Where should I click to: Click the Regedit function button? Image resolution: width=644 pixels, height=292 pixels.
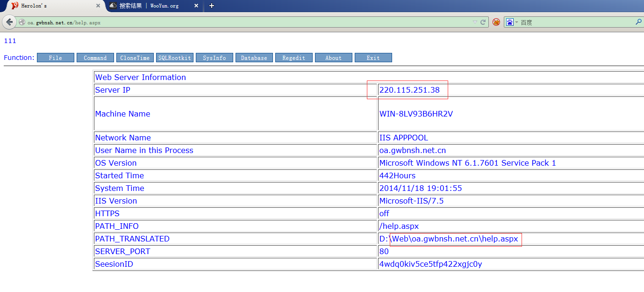(294, 58)
